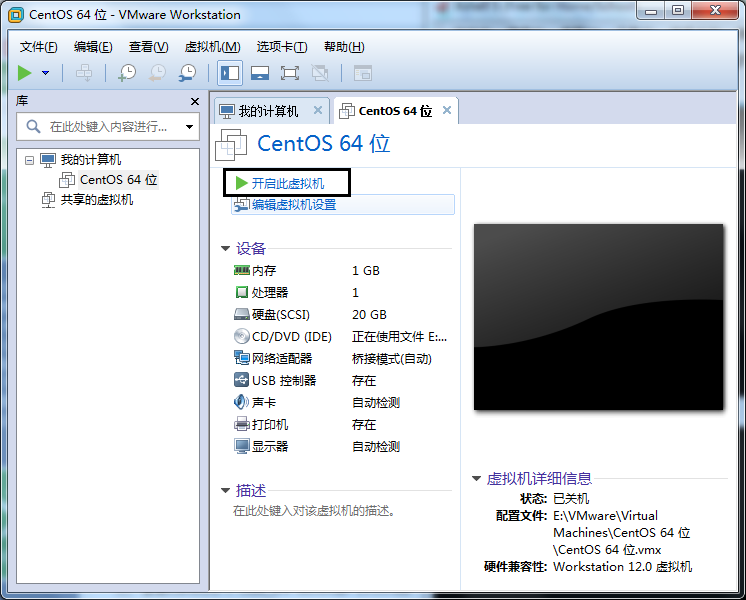746x600 pixels.
Task: Click the 已关机 status value
Action: pos(571,499)
